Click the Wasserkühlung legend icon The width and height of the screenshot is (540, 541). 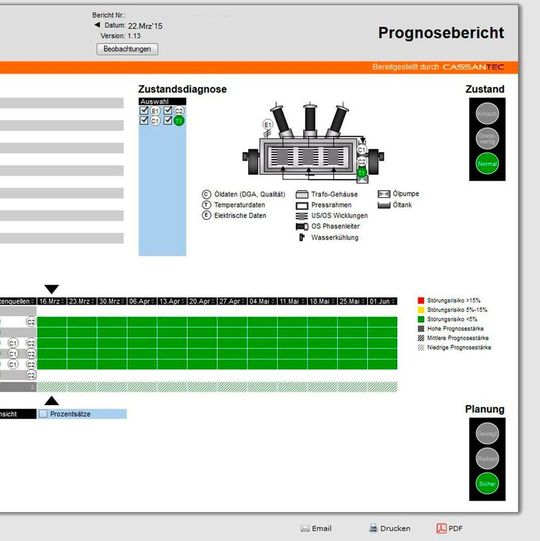(x=302, y=237)
